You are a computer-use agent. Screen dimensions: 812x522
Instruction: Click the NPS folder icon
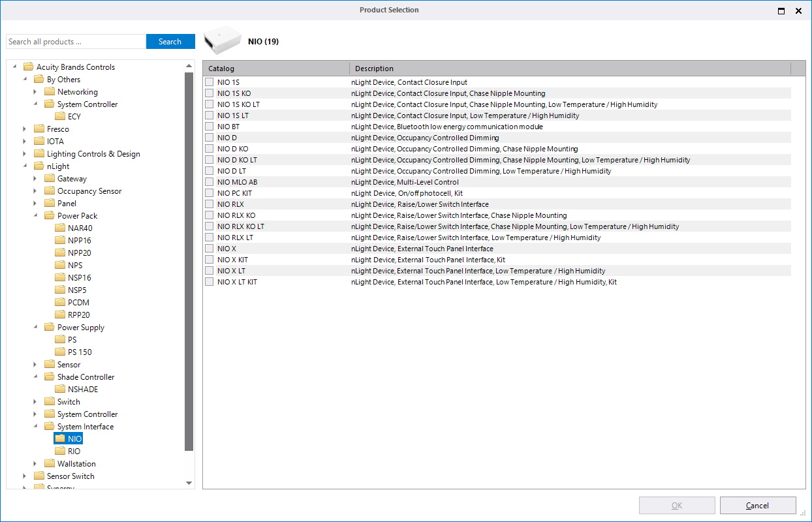(x=60, y=266)
